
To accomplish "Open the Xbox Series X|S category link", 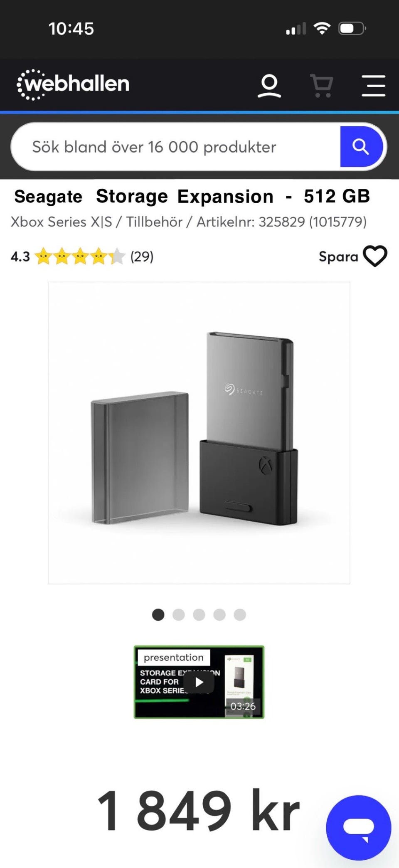I will click(62, 222).
